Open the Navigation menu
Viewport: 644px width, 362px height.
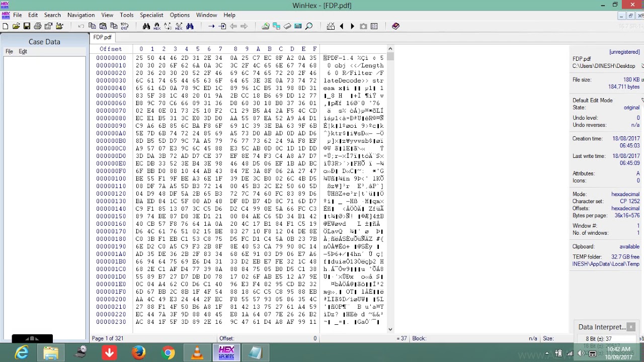point(81,15)
